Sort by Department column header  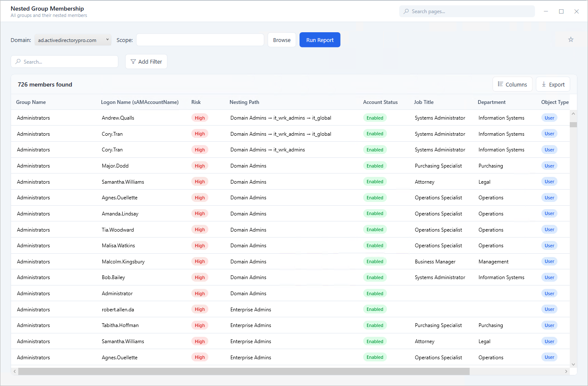point(492,102)
